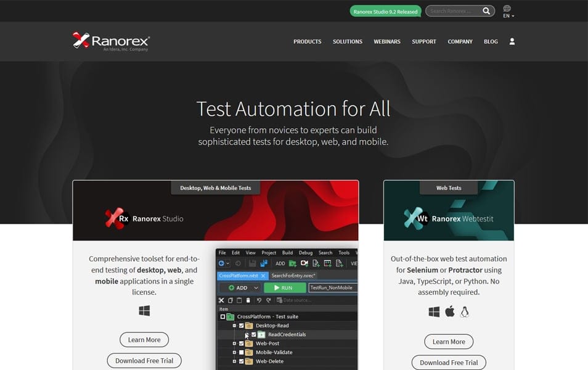Open the COMPANY menu

[x=460, y=42]
